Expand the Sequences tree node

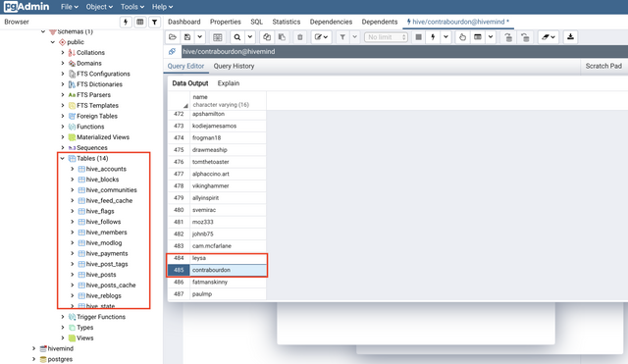(63, 148)
